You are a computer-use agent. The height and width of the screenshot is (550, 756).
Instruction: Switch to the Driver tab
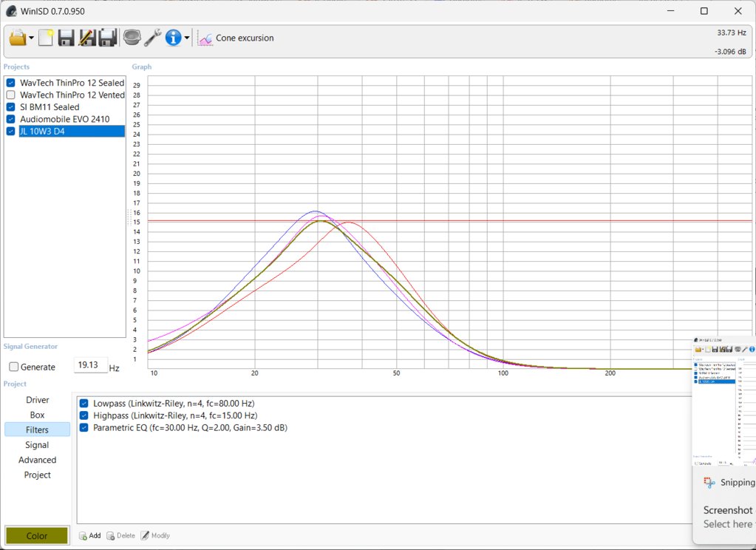[38, 400]
